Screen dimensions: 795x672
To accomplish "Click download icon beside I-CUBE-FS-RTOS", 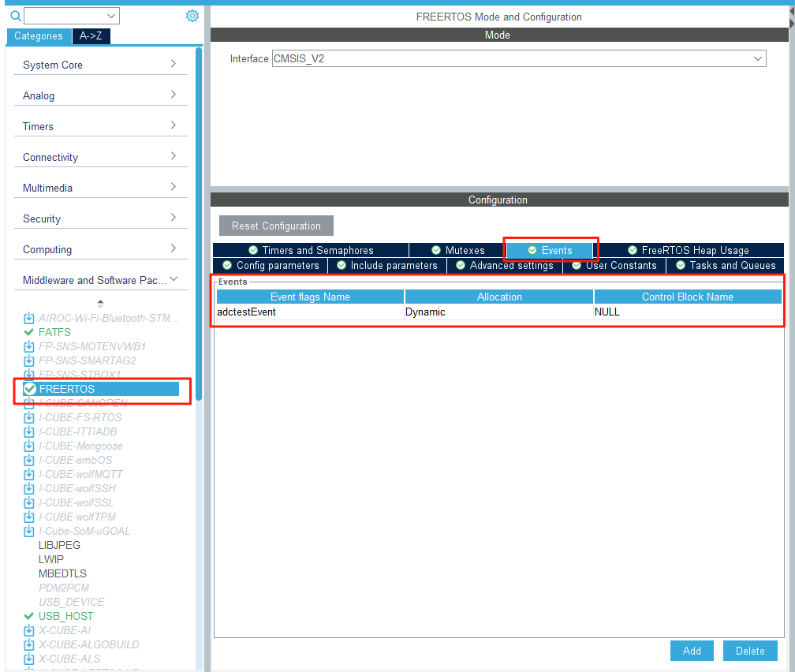I will [x=29, y=418].
